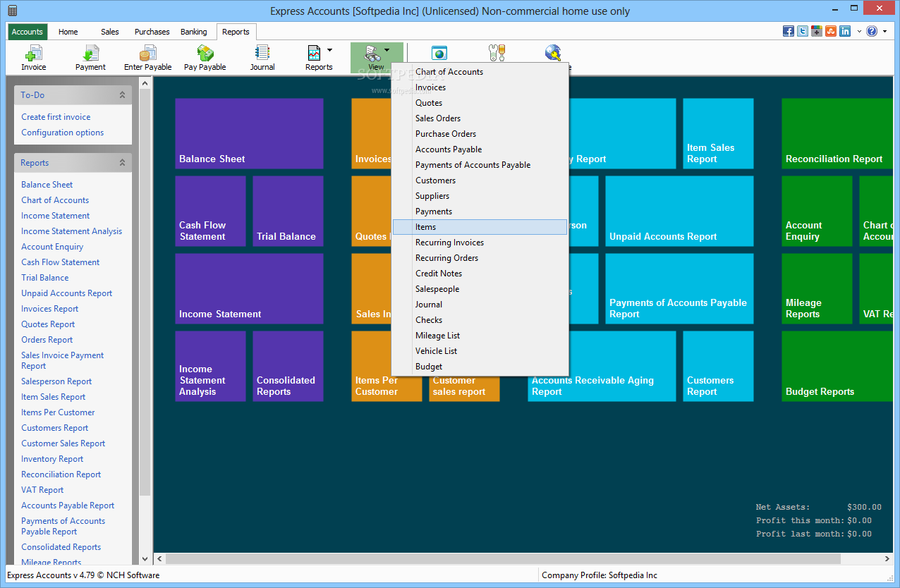Collapse the To-Do sidebar panel

[122, 94]
